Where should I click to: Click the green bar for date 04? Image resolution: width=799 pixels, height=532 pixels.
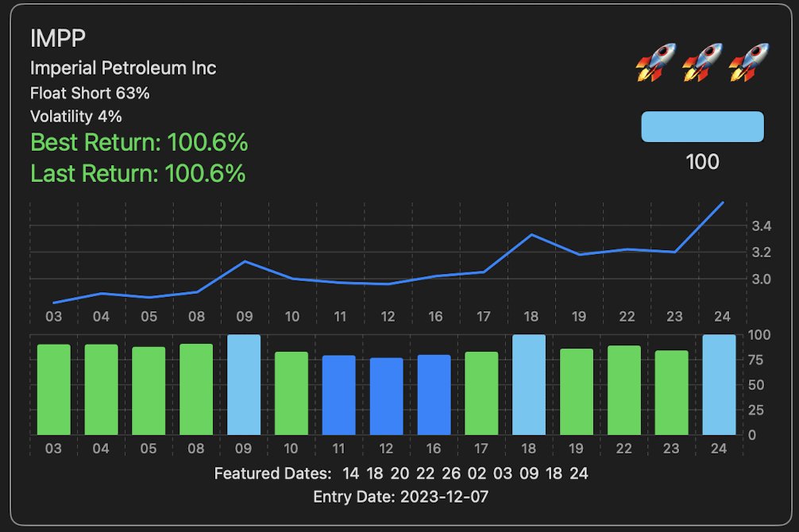coord(101,390)
